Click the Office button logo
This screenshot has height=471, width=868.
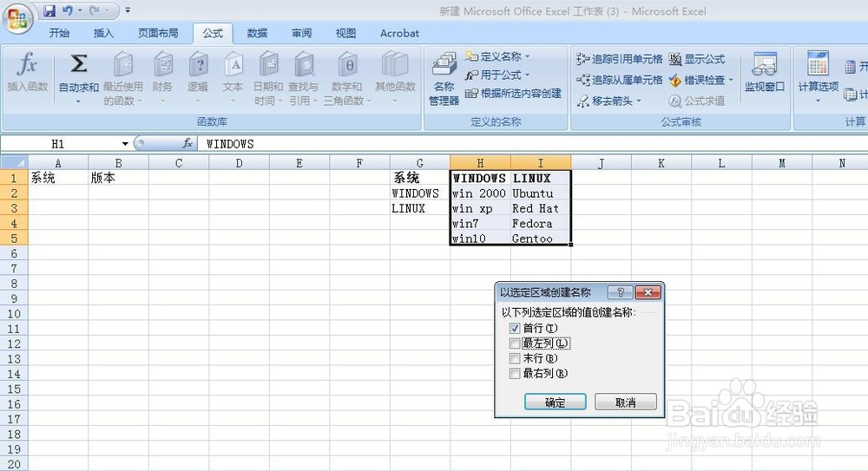(17, 18)
